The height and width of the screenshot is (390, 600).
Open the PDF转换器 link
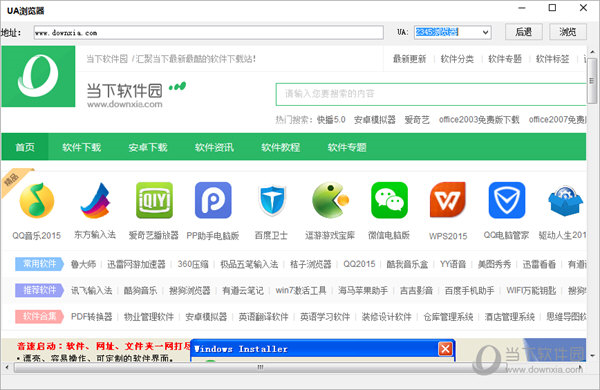tap(91, 317)
